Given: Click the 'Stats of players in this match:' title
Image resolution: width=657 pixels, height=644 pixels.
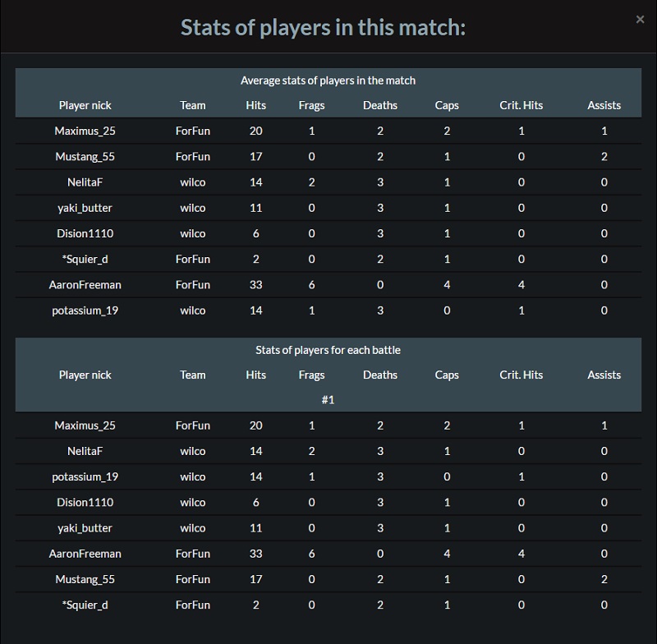Looking at the screenshot, I should click(x=323, y=28).
